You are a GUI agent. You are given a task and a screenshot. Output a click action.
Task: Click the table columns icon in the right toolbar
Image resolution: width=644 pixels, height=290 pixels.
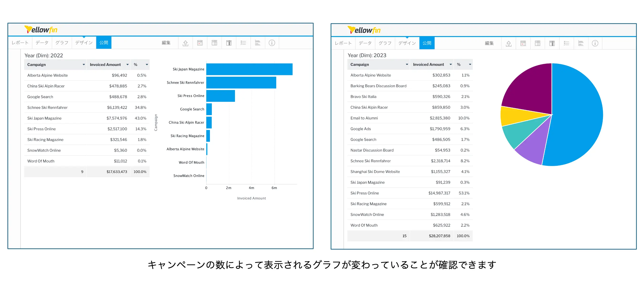[x=537, y=43]
